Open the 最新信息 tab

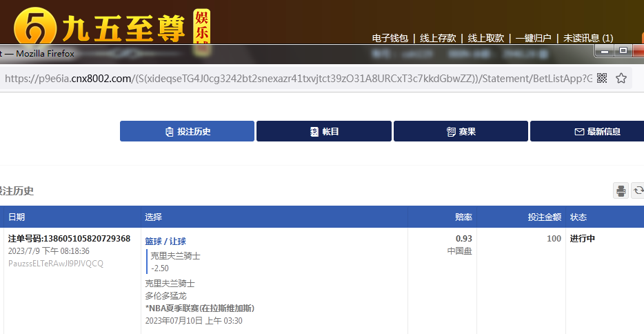[x=587, y=132]
